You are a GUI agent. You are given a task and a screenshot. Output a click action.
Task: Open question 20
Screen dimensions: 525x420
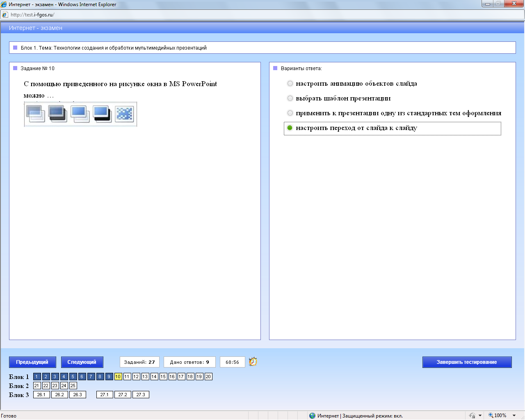click(208, 377)
